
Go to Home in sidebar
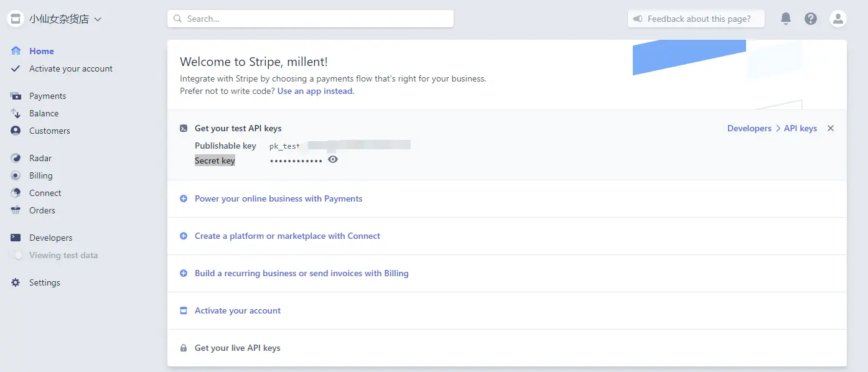[x=42, y=51]
